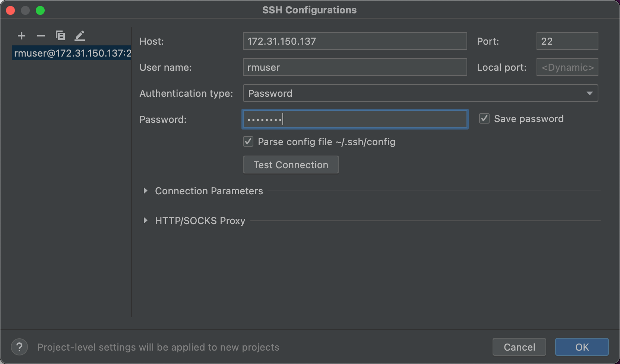The height and width of the screenshot is (364, 620).
Task: Click the Host input field
Action: [354, 41]
